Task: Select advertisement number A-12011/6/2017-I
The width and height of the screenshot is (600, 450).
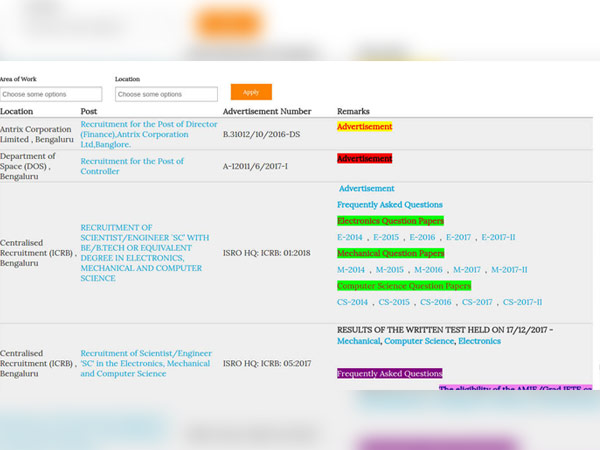Action: pos(255,166)
